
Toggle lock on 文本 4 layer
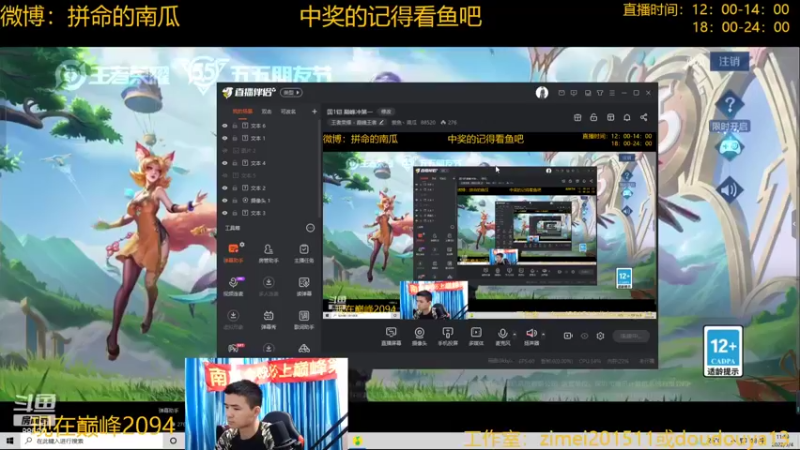point(235,163)
